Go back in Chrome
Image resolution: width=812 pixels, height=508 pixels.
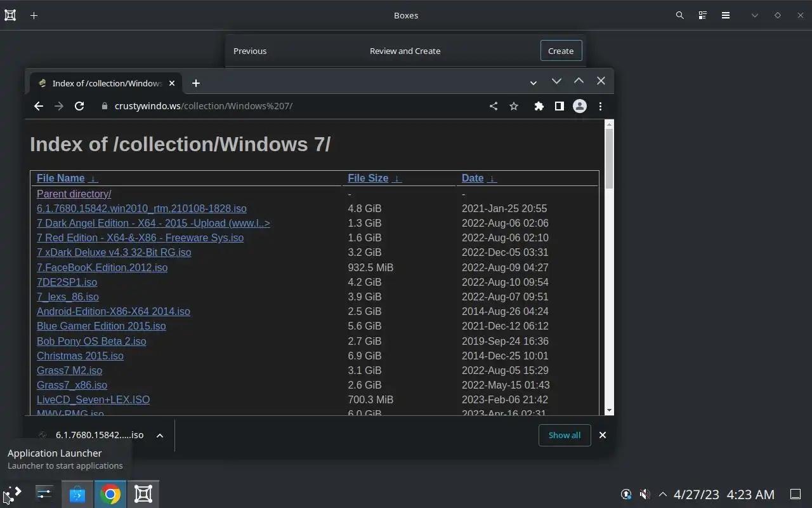tap(39, 106)
